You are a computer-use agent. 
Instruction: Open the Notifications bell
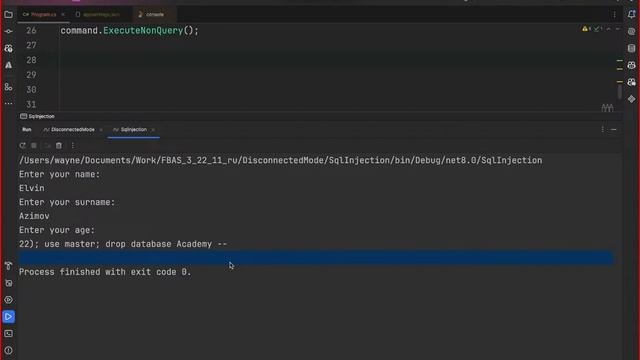click(x=631, y=15)
